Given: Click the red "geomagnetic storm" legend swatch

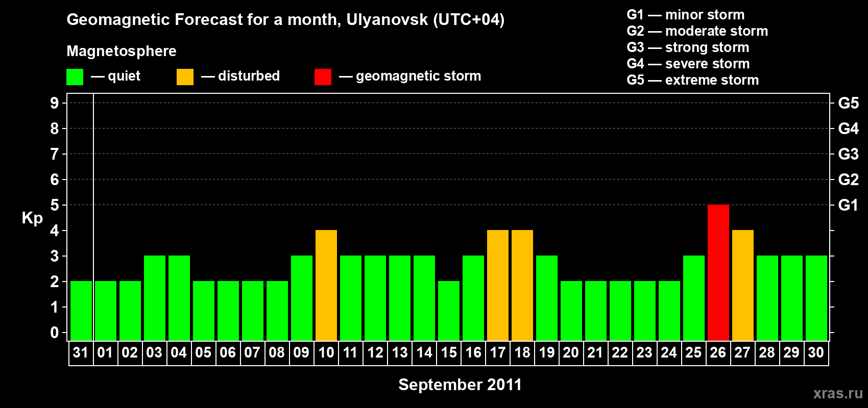Looking at the screenshot, I should tap(323, 77).
